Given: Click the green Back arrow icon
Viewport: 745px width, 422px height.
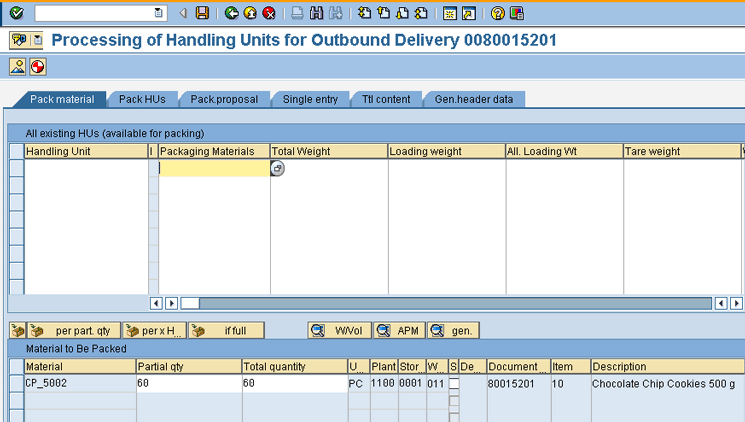Looking at the screenshot, I should coord(231,13).
